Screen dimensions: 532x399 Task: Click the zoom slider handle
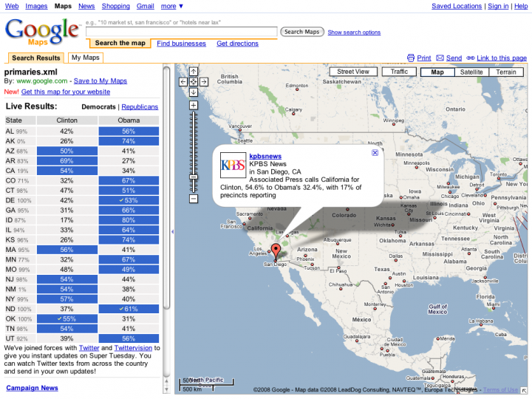tap(194, 177)
